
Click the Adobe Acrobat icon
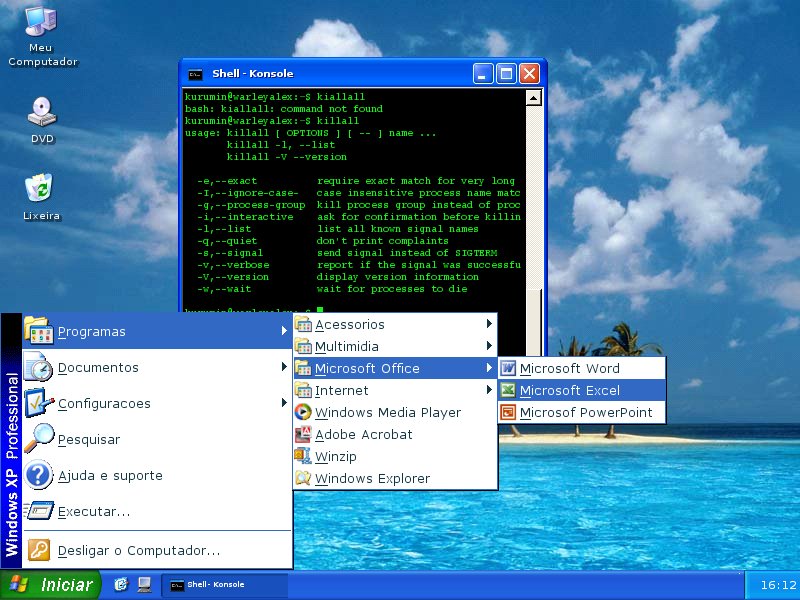[303, 434]
